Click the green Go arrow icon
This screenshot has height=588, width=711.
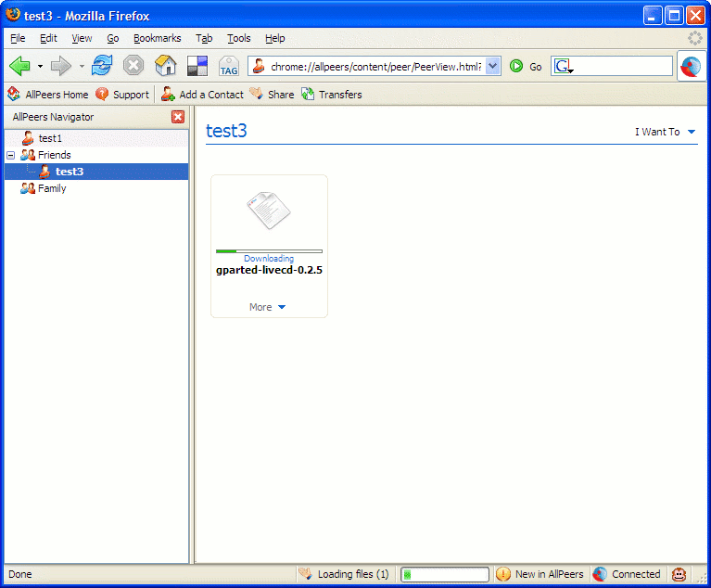pyautogui.click(x=516, y=66)
